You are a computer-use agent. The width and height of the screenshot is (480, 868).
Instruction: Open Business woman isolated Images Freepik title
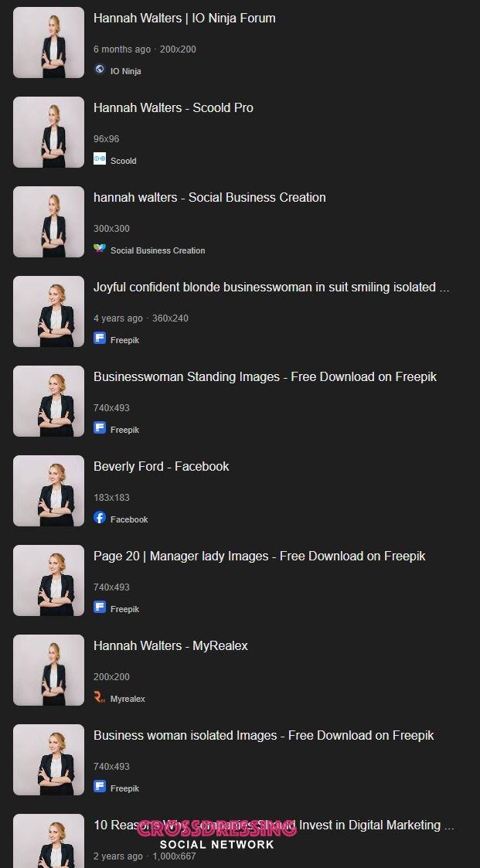(264, 736)
